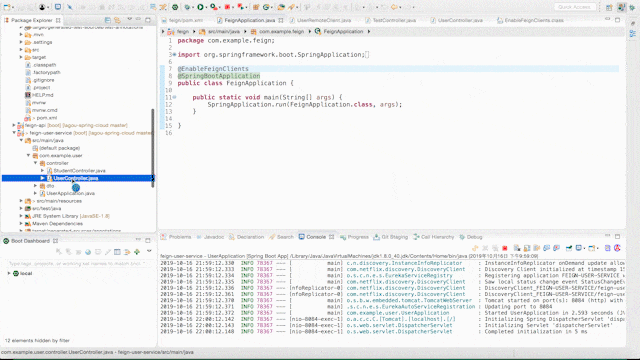Click the New Java Class icon

pos(267,7)
